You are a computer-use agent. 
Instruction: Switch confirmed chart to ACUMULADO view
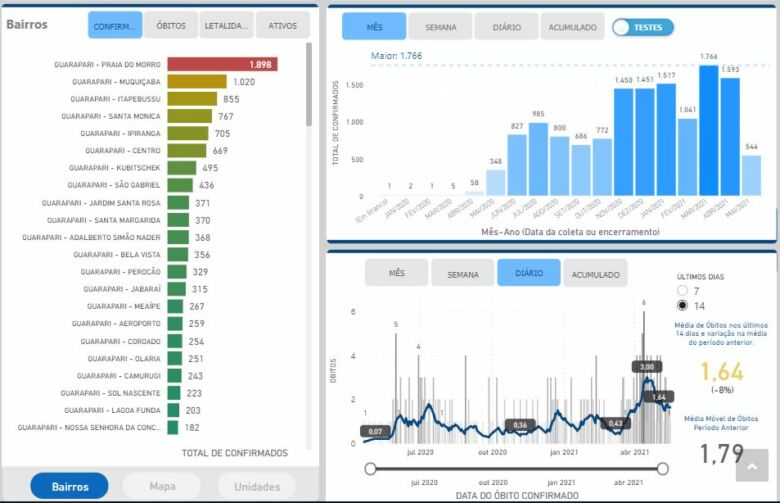(573, 27)
